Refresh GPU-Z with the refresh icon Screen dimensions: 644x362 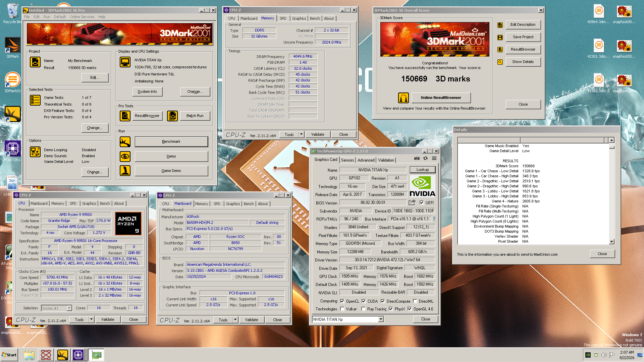click(x=425, y=158)
